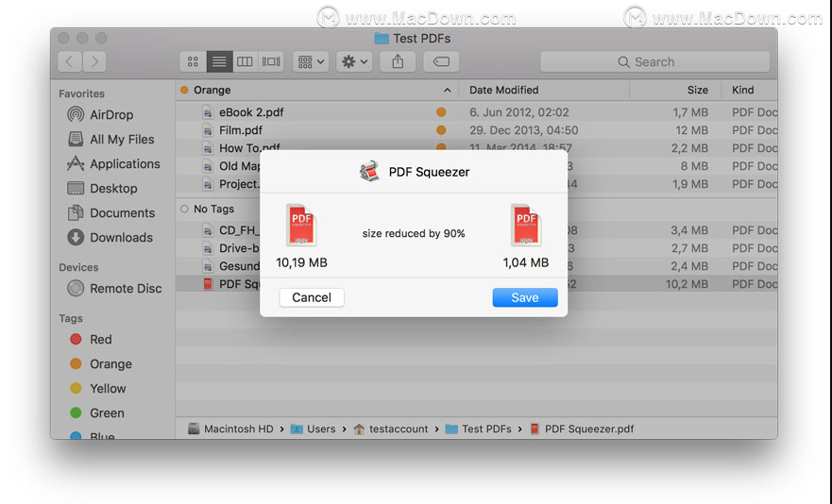Click the original 10,19 MB PDF icon
This screenshot has width=832, height=504.
tap(301, 225)
